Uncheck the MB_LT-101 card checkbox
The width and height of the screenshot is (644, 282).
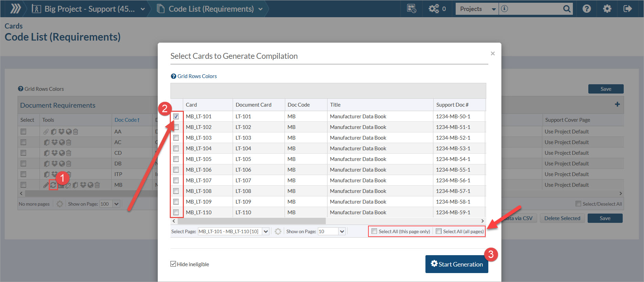176,116
